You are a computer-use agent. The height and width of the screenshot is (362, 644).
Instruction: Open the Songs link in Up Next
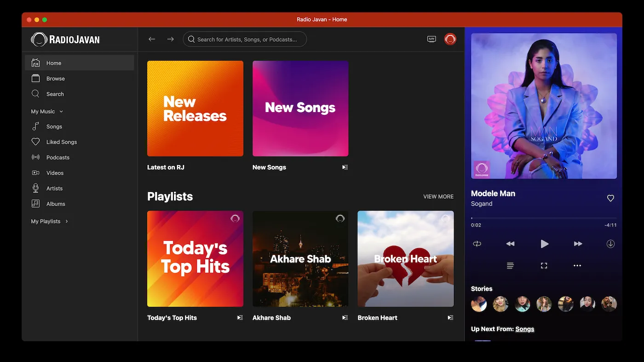click(524, 329)
